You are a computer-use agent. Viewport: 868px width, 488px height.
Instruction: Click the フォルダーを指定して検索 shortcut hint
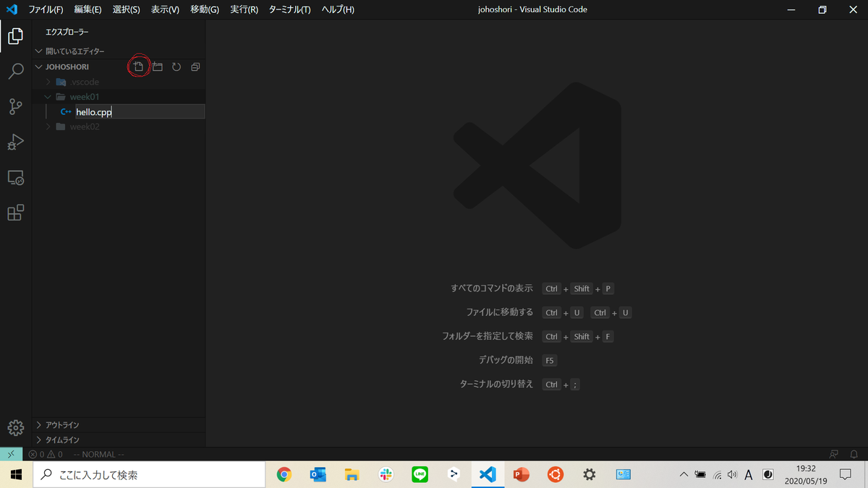point(488,336)
